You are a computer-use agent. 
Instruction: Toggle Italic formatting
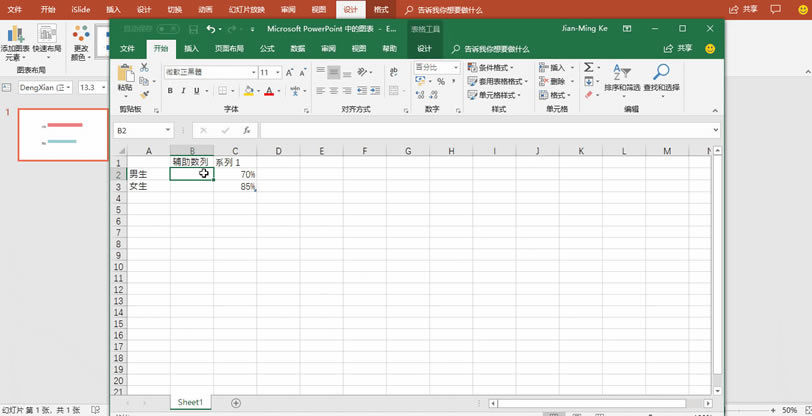(183, 91)
